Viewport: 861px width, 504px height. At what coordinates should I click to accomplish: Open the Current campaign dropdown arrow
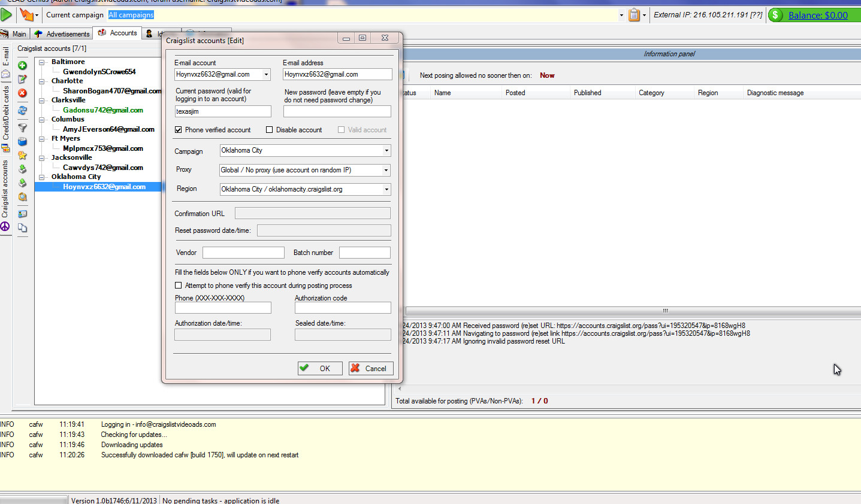point(621,15)
